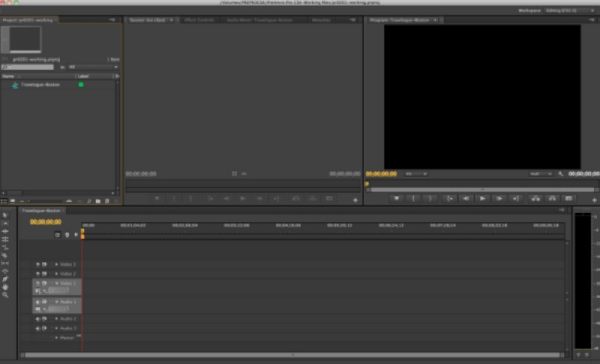Step forward one frame in Program monitor
The height and width of the screenshot is (364, 600).
coord(499,198)
